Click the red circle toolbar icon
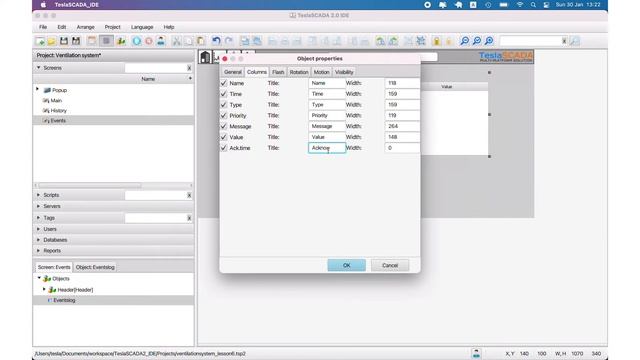 pyautogui.click(x=149, y=41)
